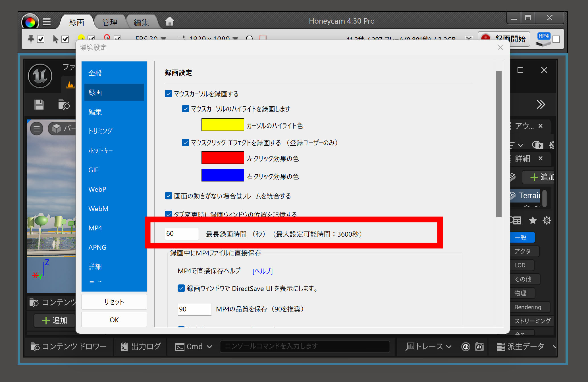Click the Honeycam color wheel logo
This screenshot has width=588, height=382.
30,22
